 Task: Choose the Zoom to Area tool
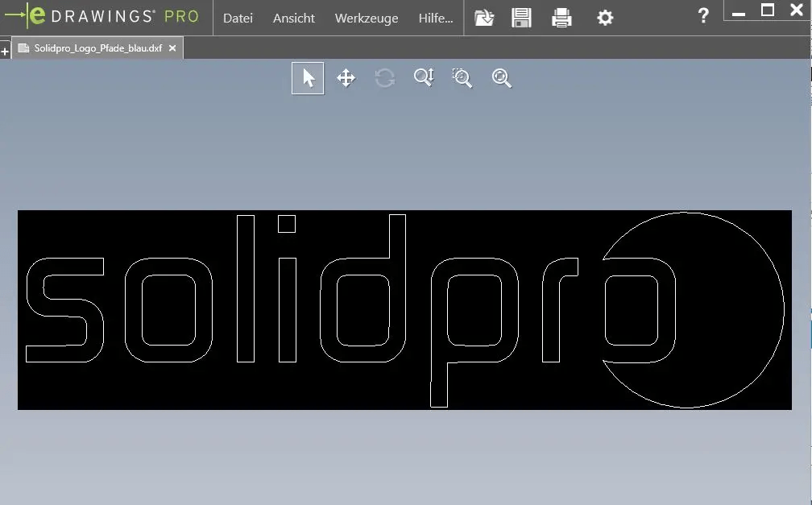click(462, 78)
